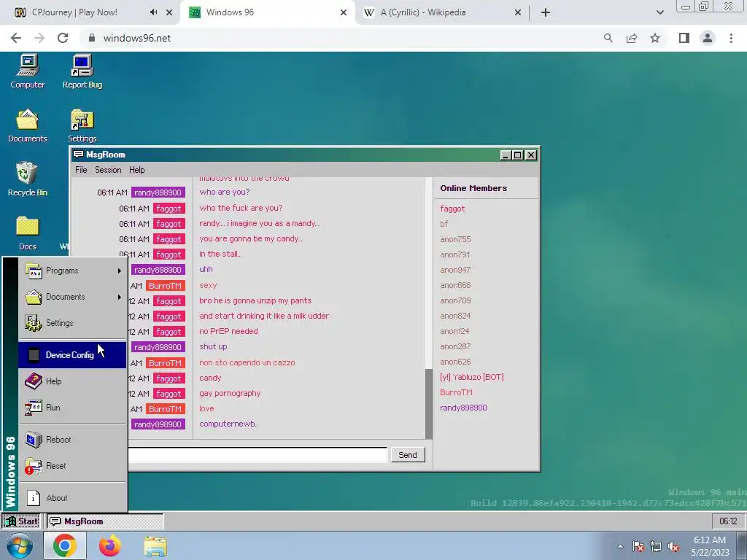Select anon755 in Online Members
This screenshot has height=560, width=747.
(455, 239)
